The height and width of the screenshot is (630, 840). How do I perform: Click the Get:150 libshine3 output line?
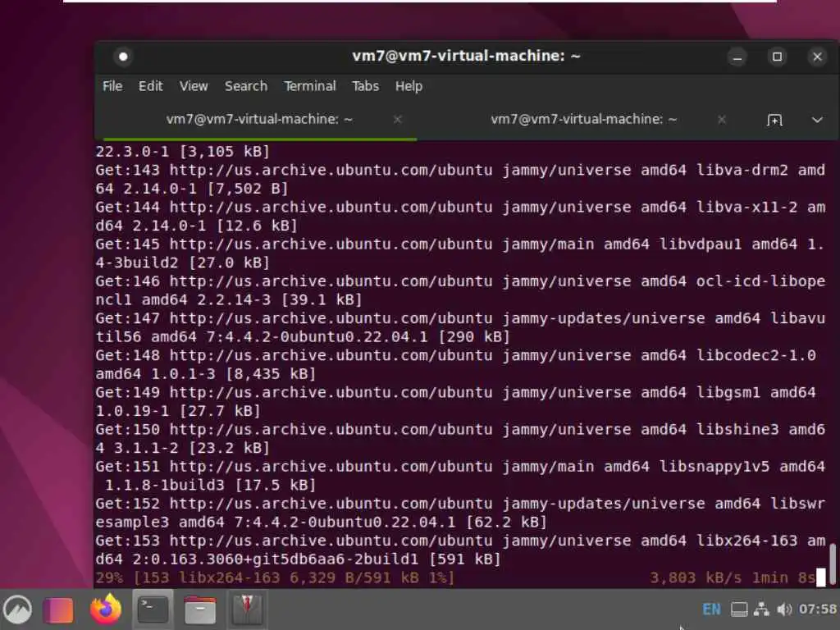pos(460,438)
